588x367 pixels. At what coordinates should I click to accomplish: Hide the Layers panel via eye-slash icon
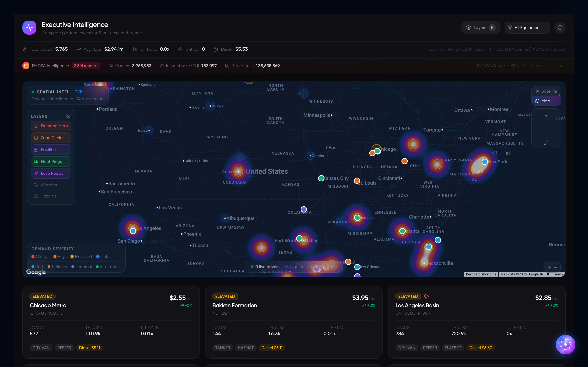[x=68, y=116]
